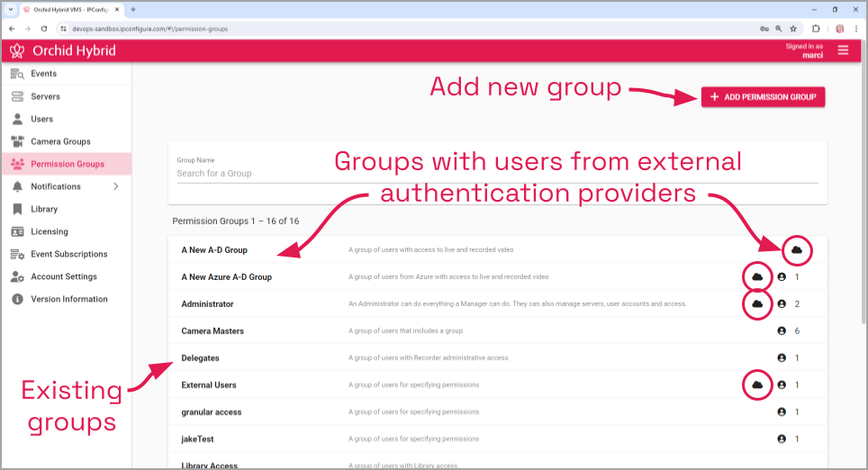Open the Events menu item
868x470 pixels.
point(67,74)
